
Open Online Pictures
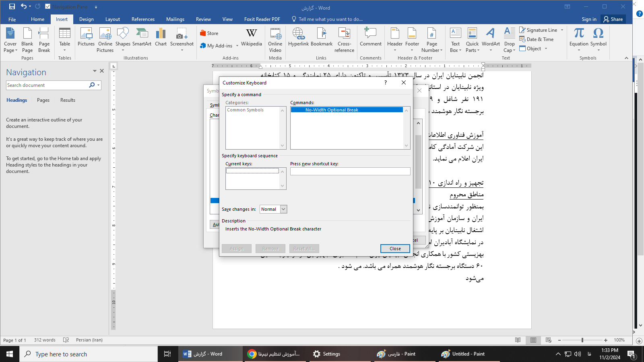[105, 40]
